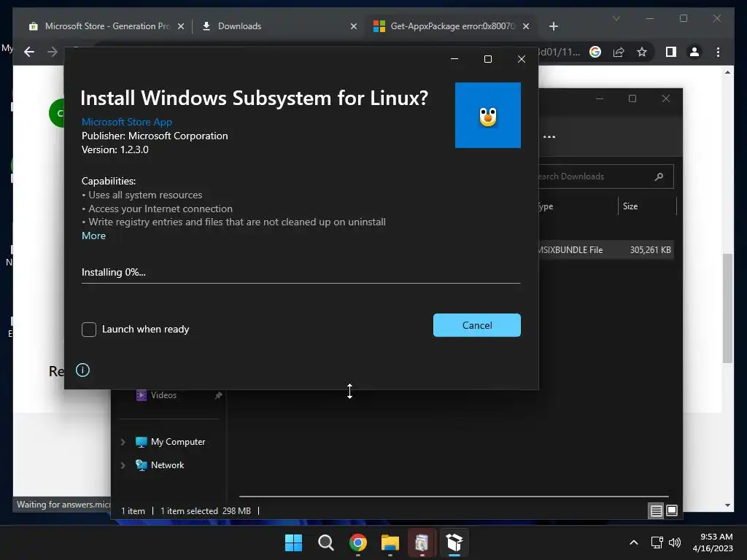Unpin Videos using the pin icon
This screenshot has height=560, width=747.
pos(218,395)
